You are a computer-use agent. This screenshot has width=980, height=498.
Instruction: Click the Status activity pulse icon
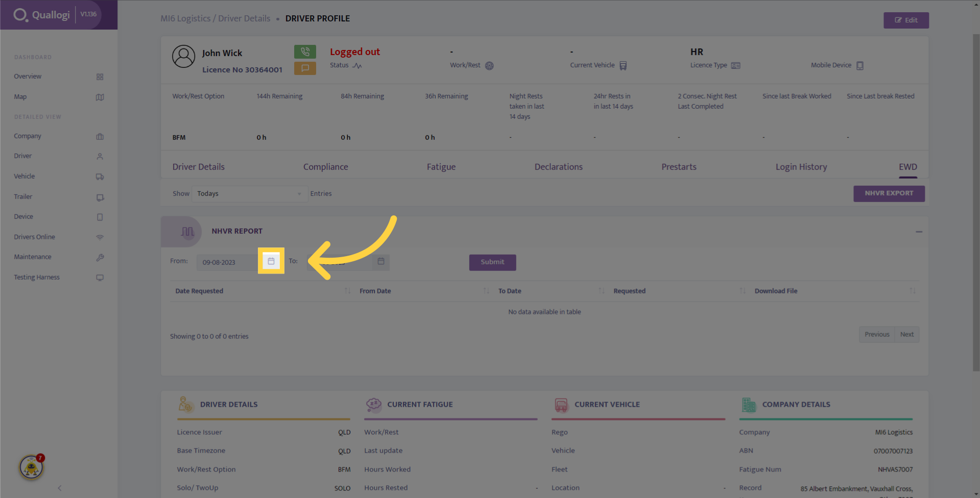(x=357, y=66)
